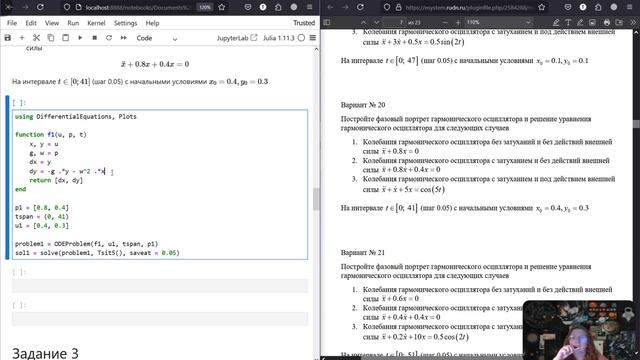
Task: Go to previous page in PDF viewer
Action: (363, 22)
